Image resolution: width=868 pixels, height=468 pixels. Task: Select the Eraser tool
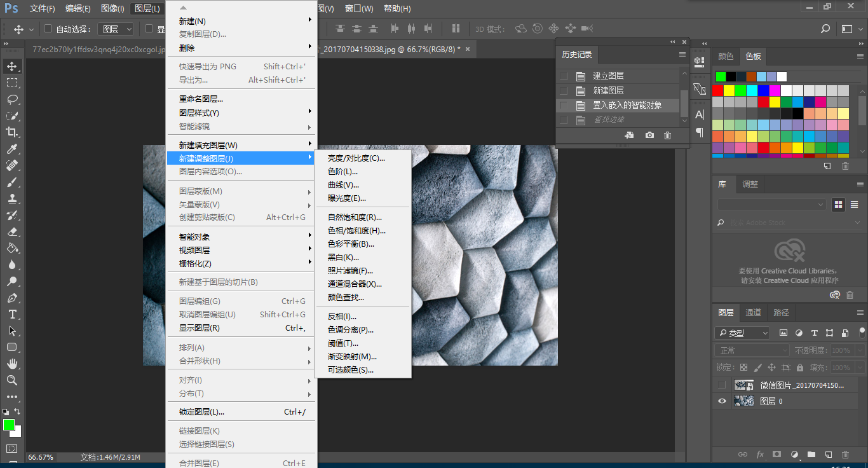point(12,231)
